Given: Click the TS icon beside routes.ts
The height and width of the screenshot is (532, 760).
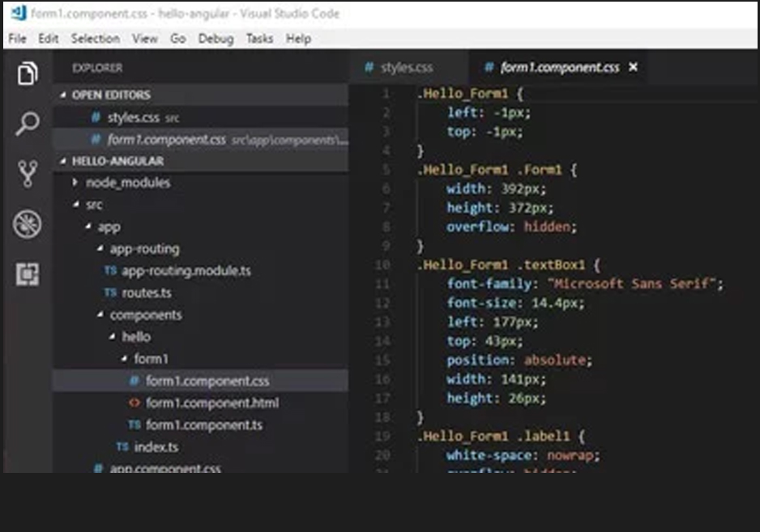Looking at the screenshot, I should (110, 292).
